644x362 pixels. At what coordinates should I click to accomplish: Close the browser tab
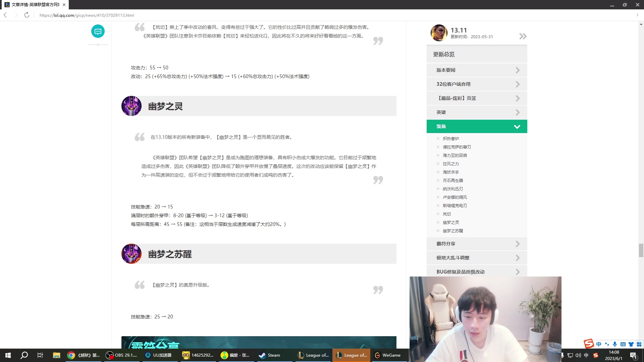[x=64, y=5]
